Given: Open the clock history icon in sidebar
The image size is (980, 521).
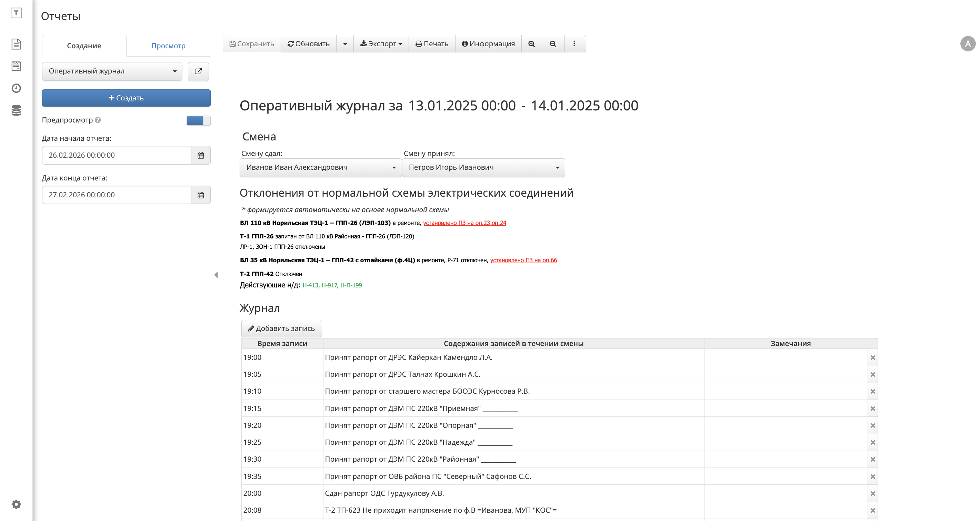Looking at the screenshot, I should pyautogui.click(x=16, y=88).
